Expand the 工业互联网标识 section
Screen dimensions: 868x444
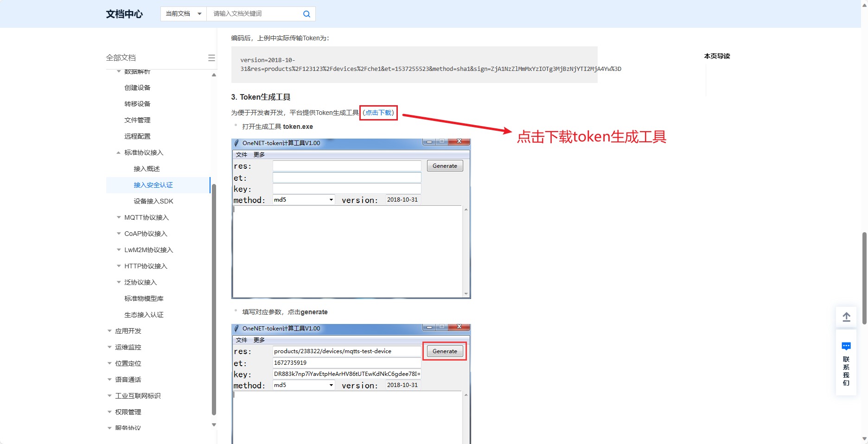tap(138, 396)
